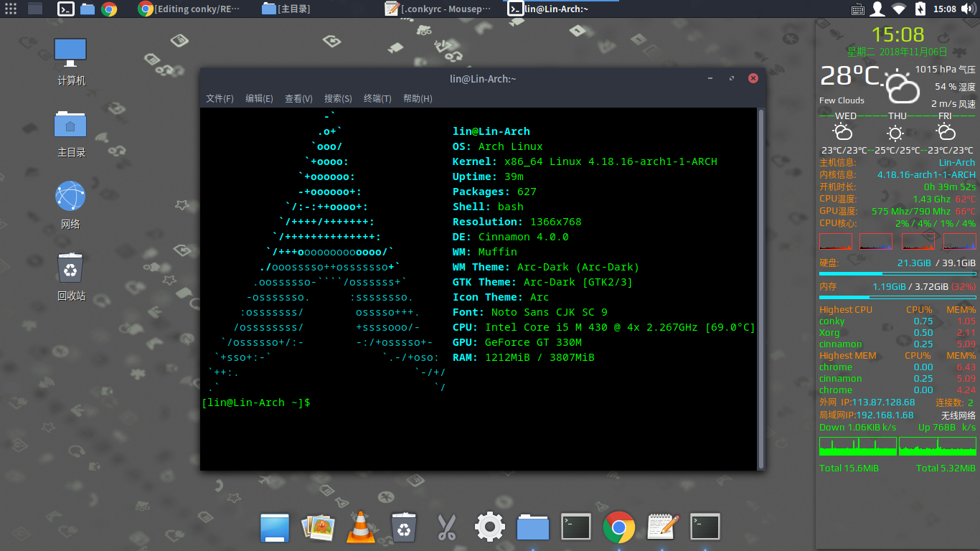Screen dimensions: 980x551
Task: Click the Few Clouds weather icon in conky
Action: coord(902,88)
